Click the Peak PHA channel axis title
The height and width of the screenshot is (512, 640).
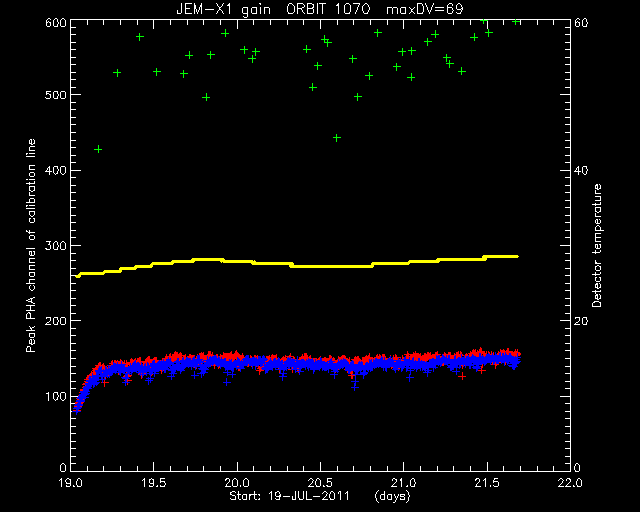pyautogui.click(x=31, y=245)
